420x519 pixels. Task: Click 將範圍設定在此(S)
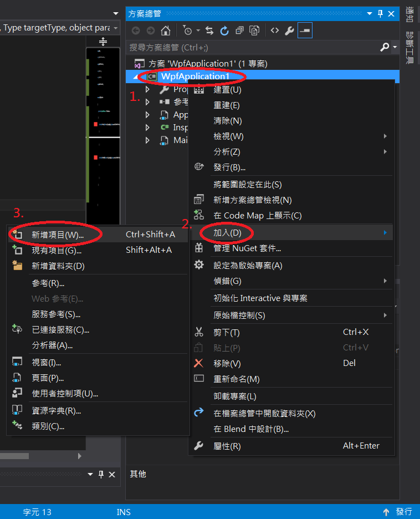291,185
